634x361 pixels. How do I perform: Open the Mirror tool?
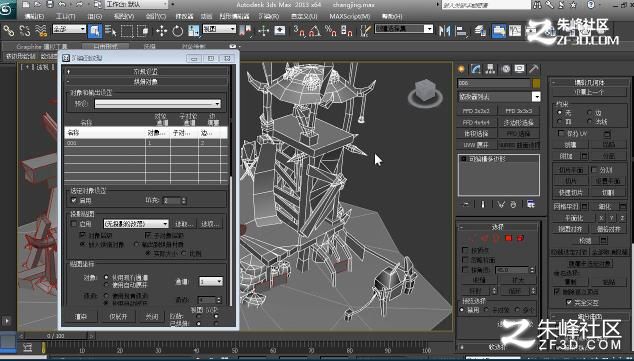tap(444, 31)
